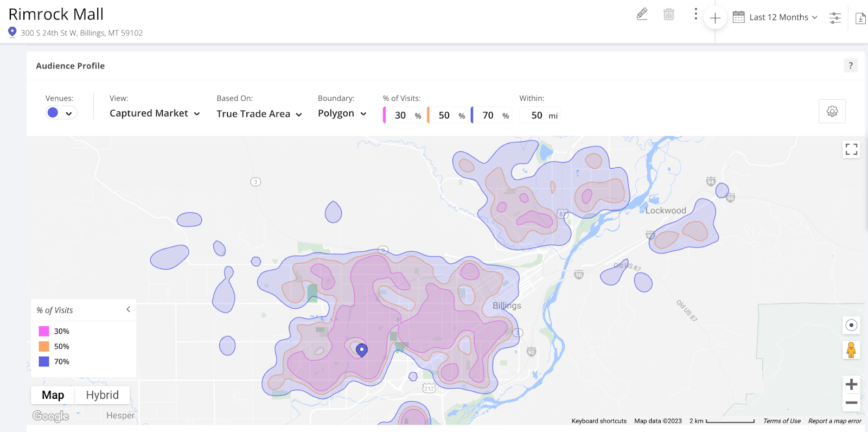
Task: Switch to the Hybrid map tab
Action: pyautogui.click(x=102, y=395)
